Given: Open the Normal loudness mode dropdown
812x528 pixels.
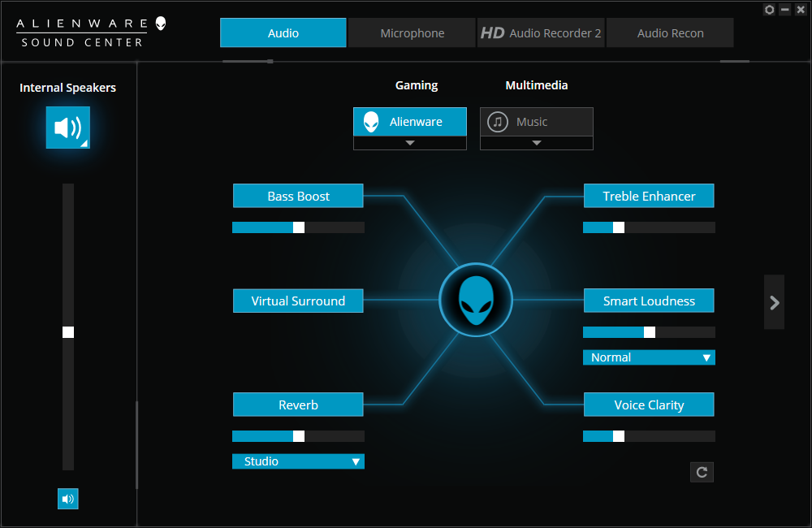Looking at the screenshot, I should pos(649,357).
